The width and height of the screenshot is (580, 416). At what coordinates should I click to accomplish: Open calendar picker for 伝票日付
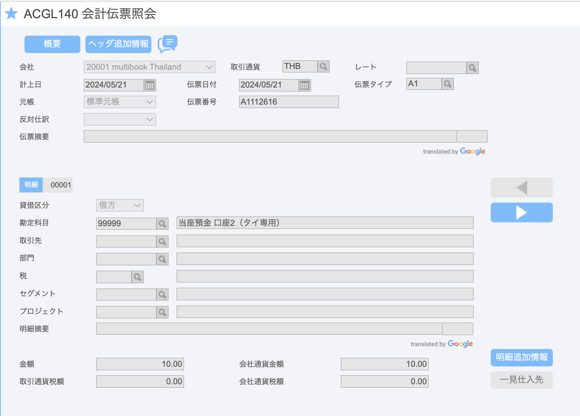coord(304,85)
